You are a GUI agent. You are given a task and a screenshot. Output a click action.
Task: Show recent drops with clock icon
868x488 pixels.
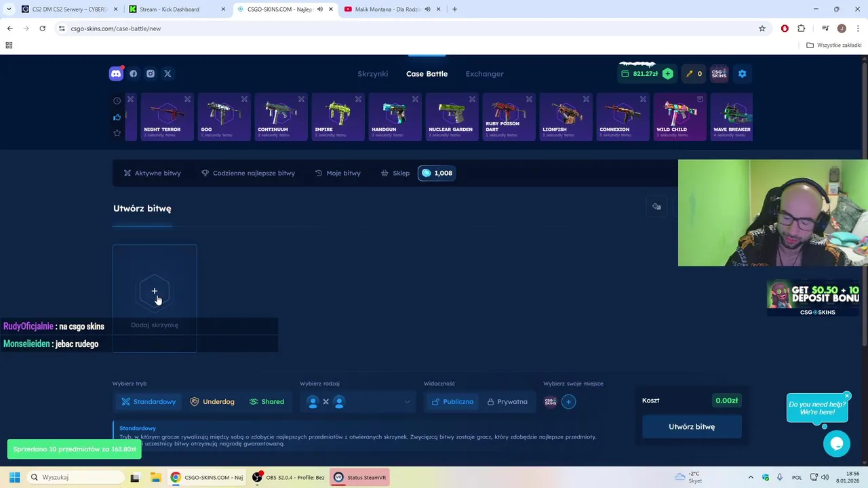coord(117,100)
